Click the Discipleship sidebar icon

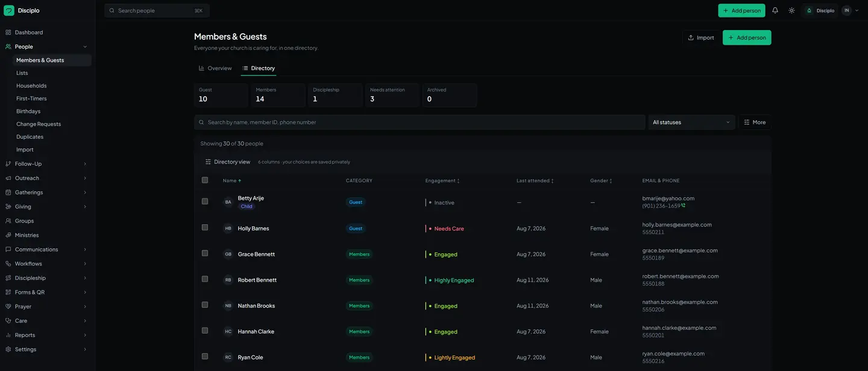click(x=8, y=278)
